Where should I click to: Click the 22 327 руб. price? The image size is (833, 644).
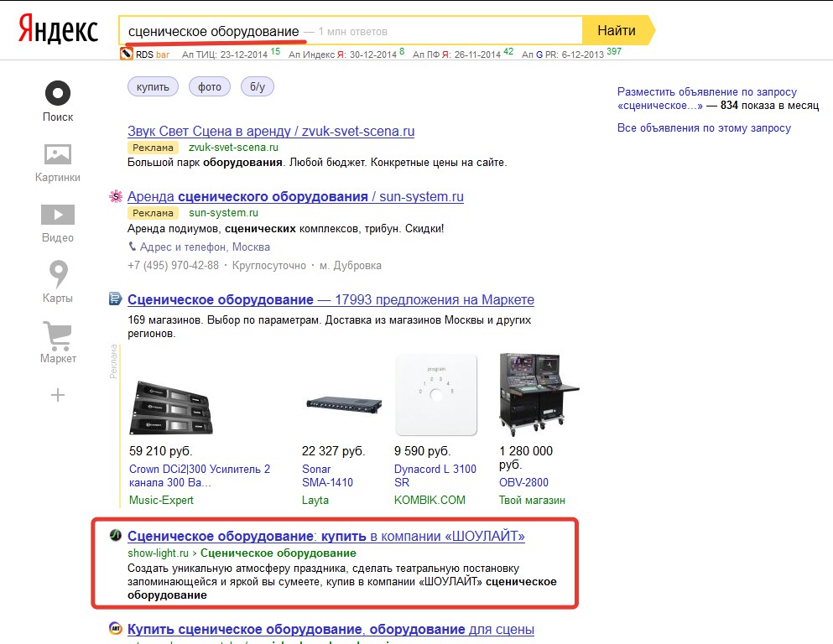pos(334,451)
